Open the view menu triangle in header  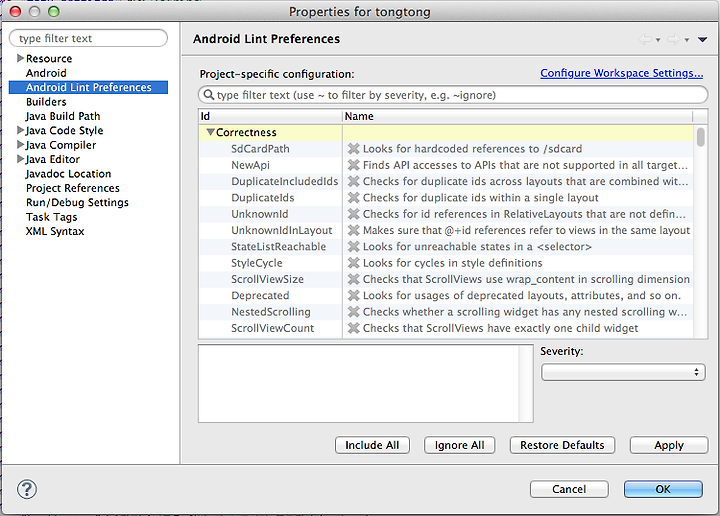702,39
